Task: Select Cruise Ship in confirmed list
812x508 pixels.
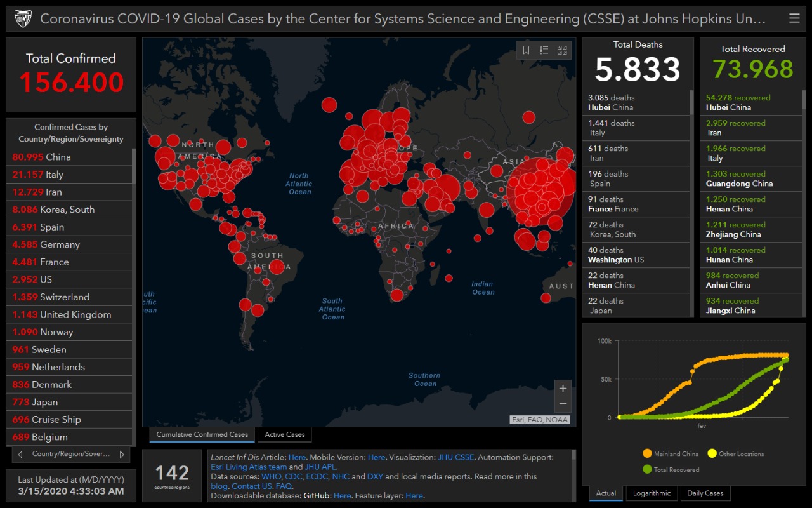Action: pos(70,419)
